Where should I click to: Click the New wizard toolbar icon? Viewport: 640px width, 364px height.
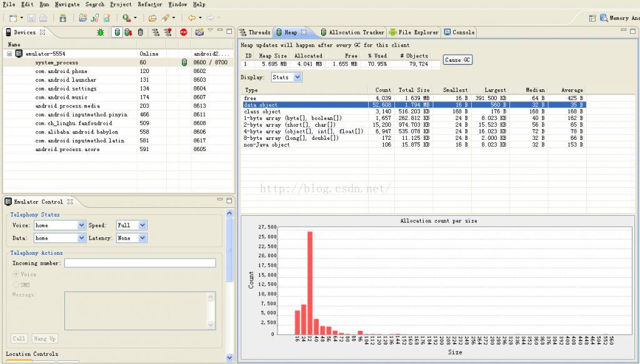tap(12, 18)
